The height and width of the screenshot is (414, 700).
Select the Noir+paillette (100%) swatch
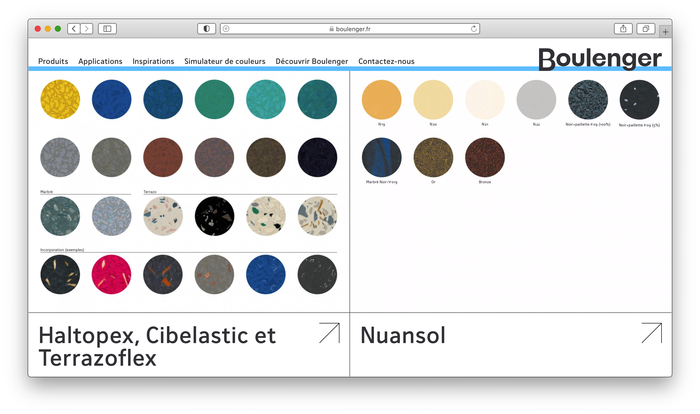click(x=588, y=100)
